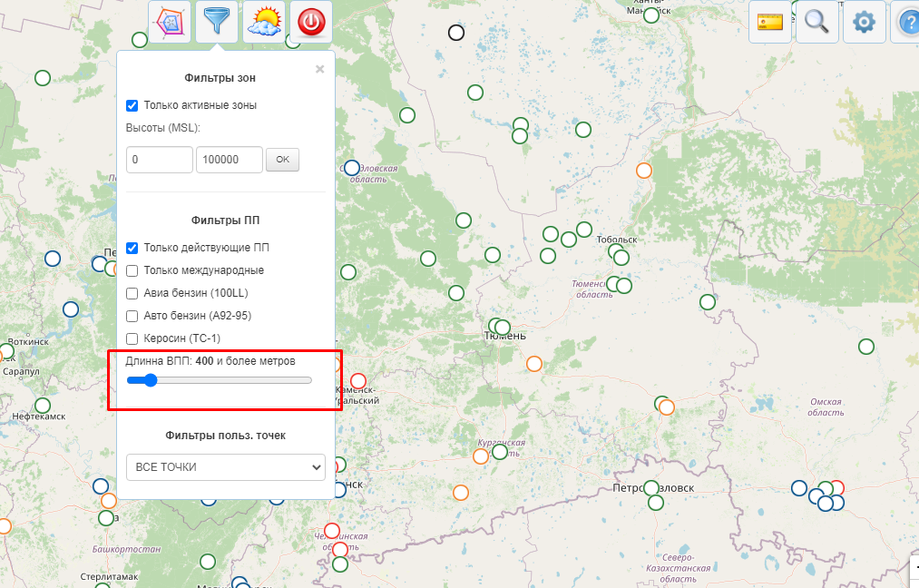This screenshot has width=919, height=588.
Task: Enable 'Авто бензин (А92-95)' filter
Action: pos(132,316)
